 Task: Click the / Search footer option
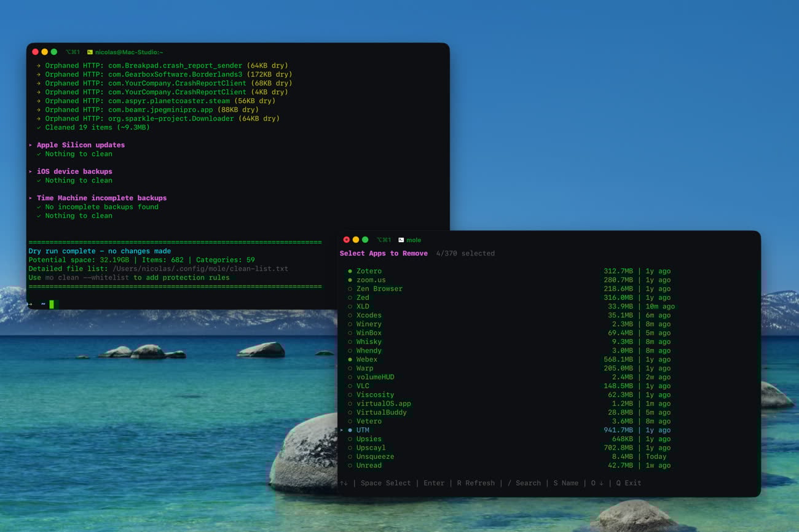[x=524, y=483]
